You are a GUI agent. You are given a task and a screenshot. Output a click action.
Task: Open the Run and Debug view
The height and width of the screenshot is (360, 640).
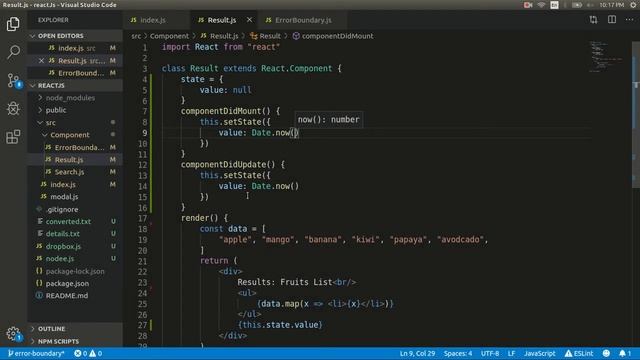[13, 109]
